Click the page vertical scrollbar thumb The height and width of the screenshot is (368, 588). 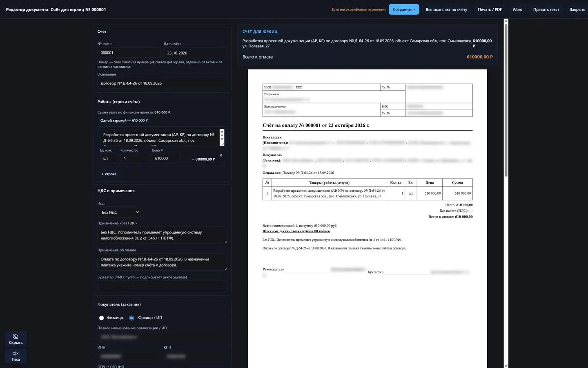(x=506, y=100)
